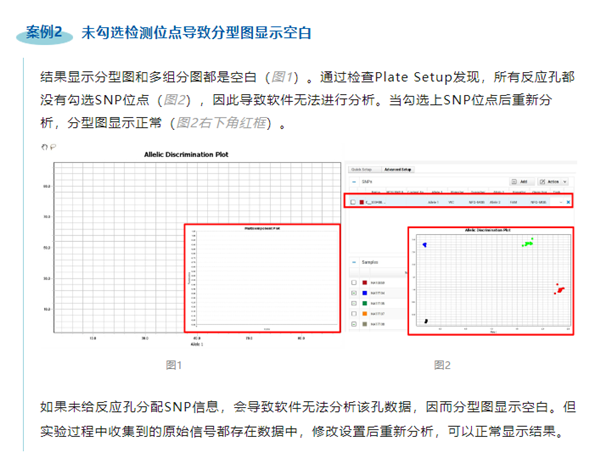Click the edit icon on the Action button

click(545, 182)
